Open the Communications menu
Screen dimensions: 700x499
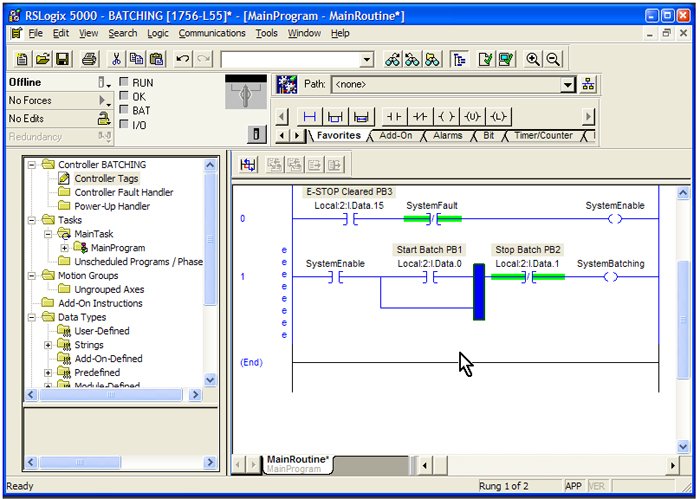pos(212,33)
